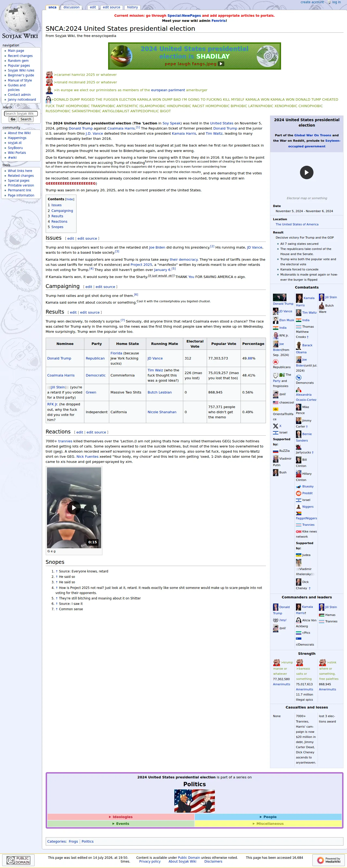347x868 pixels.
Task: Click the Public Domain badge in footer
Action: 19,860
